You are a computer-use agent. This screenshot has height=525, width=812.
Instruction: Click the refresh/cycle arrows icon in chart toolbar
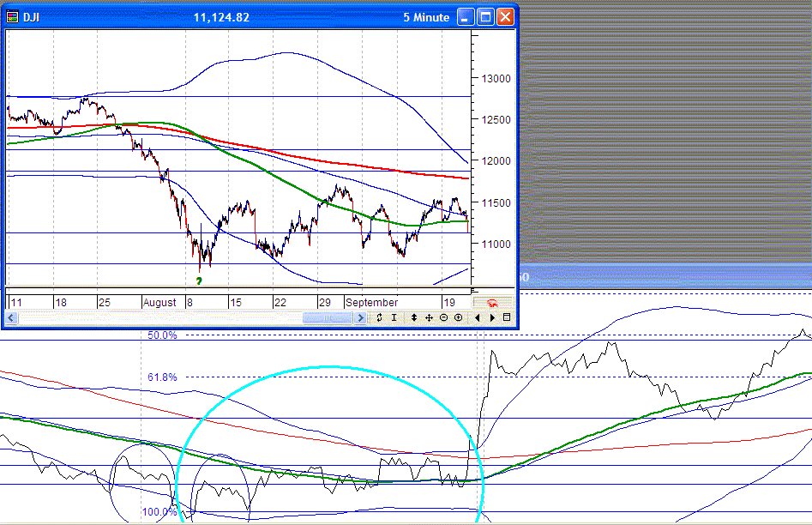click(x=380, y=317)
